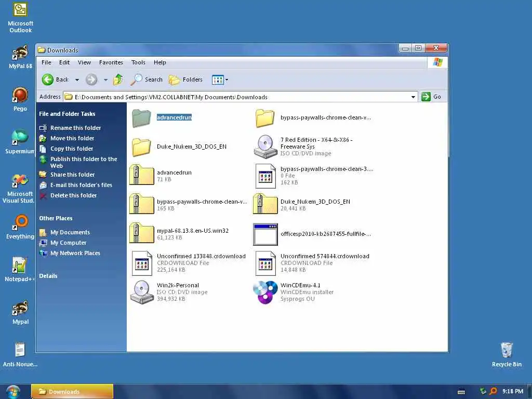This screenshot has width=532, height=399.
Task: Open the Help menu
Action: [160, 62]
